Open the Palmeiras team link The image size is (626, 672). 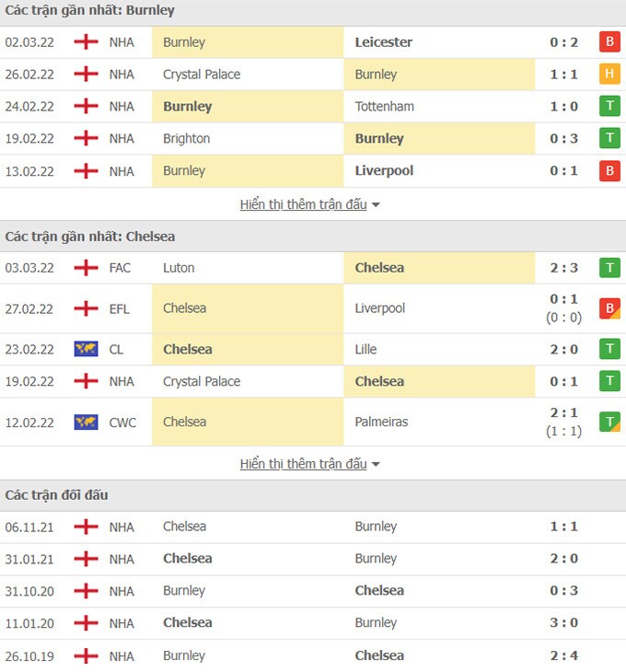coord(381,422)
